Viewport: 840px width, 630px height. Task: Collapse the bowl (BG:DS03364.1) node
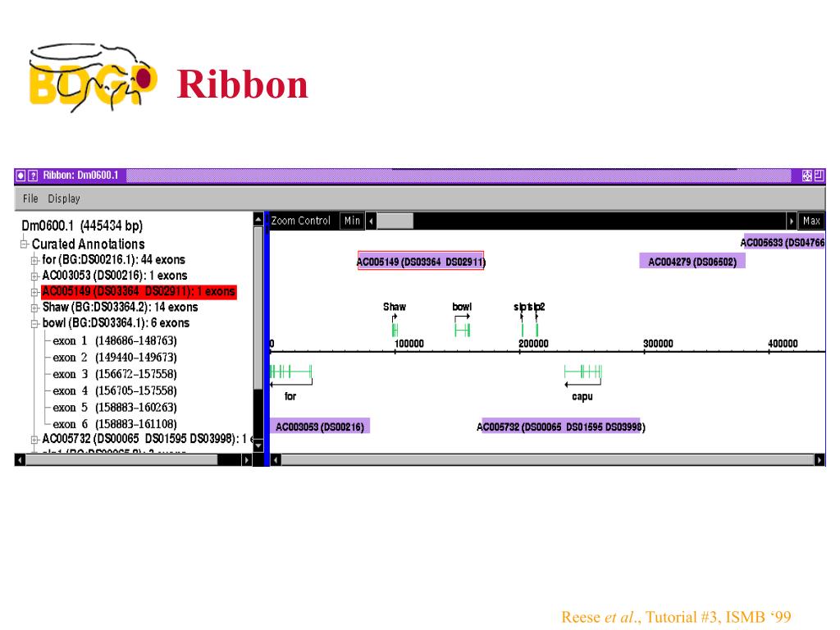click(34, 323)
